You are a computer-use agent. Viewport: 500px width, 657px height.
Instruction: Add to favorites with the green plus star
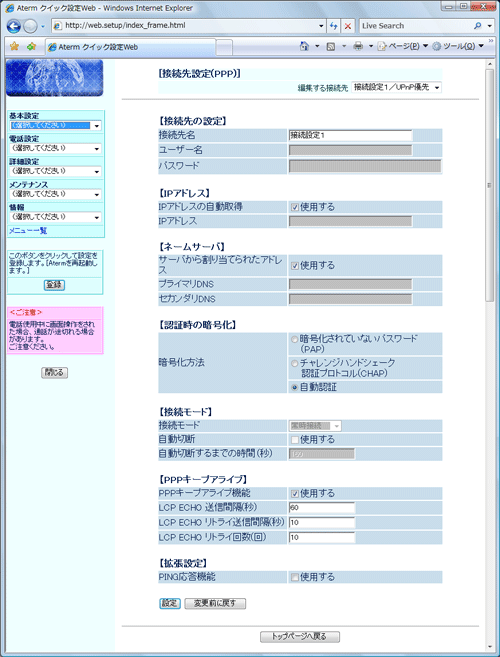31,47
